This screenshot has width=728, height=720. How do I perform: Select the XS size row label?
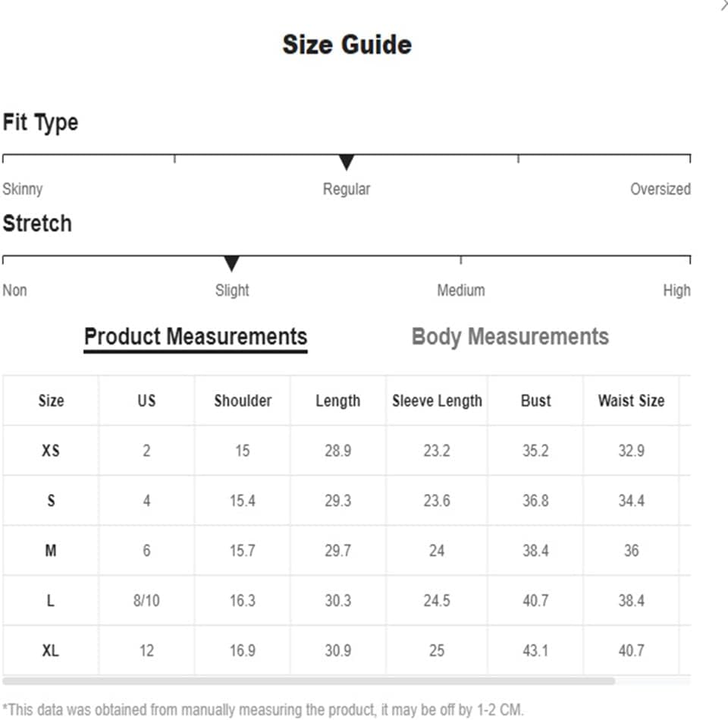click(51, 450)
